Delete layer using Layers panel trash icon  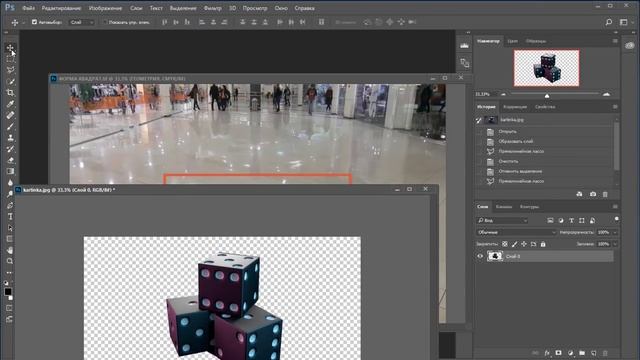click(605, 353)
